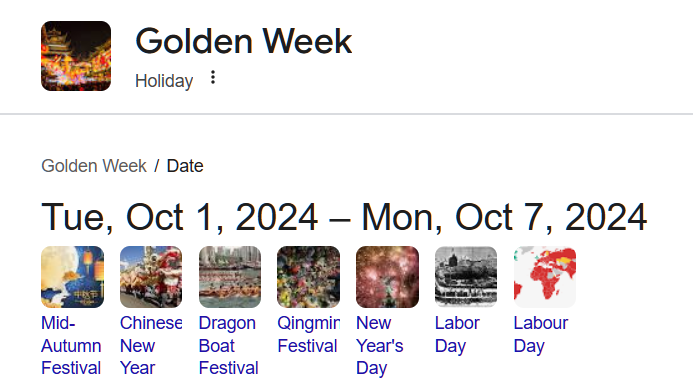Open the Chinese New Year parade thumbnail
Image resolution: width=693 pixels, height=392 pixels.
pos(151,277)
